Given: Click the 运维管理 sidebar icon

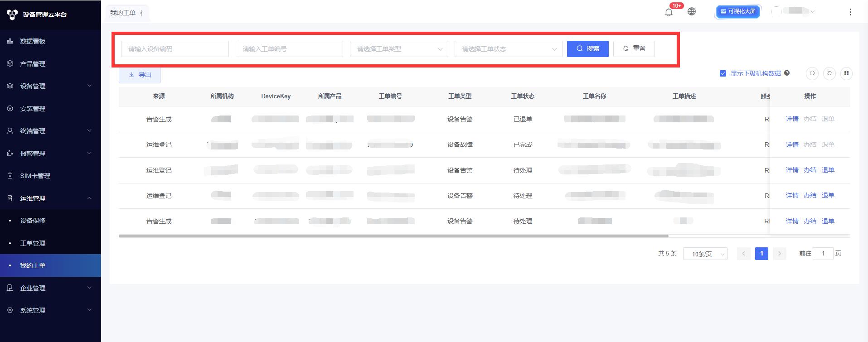Looking at the screenshot, I should [10, 198].
